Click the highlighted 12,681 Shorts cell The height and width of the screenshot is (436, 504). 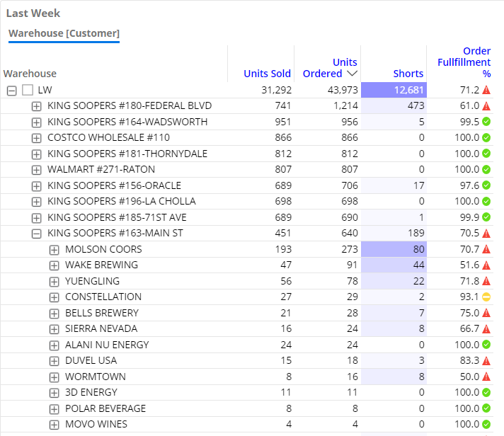pos(394,90)
